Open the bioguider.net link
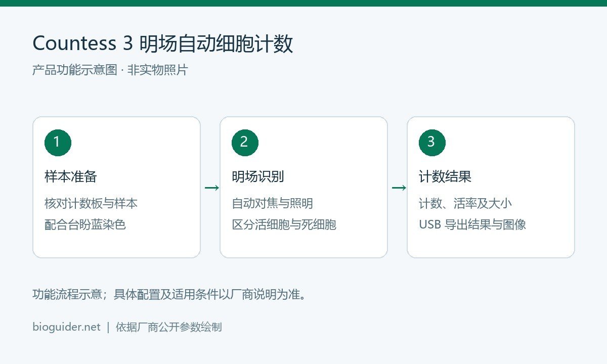This screenshot has width=607, height=364. [x=66, y=327]
